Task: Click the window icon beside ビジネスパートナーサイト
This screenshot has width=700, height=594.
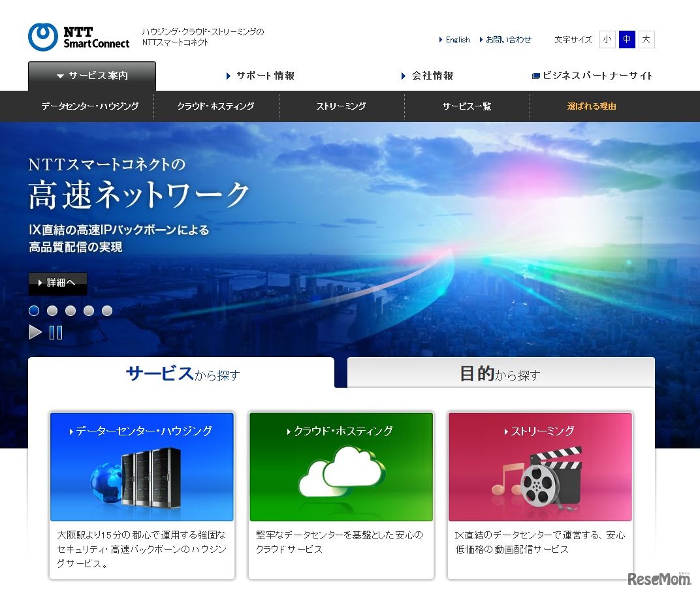Action: coord(535,76)
